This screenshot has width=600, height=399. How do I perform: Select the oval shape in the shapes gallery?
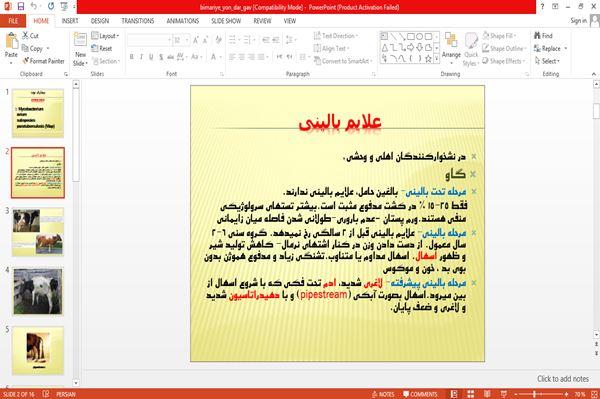coord(420,37)
